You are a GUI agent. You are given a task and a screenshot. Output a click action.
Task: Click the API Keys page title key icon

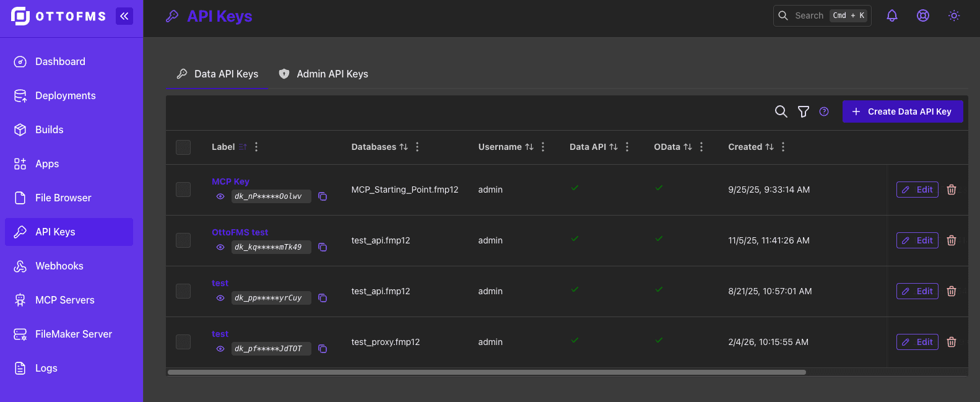point(172,16)
